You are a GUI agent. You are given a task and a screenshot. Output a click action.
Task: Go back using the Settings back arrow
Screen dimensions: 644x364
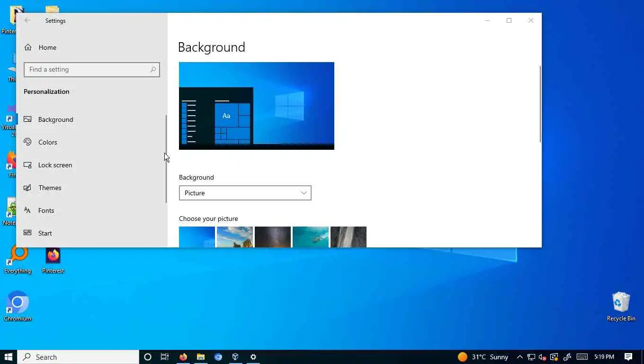27,20
